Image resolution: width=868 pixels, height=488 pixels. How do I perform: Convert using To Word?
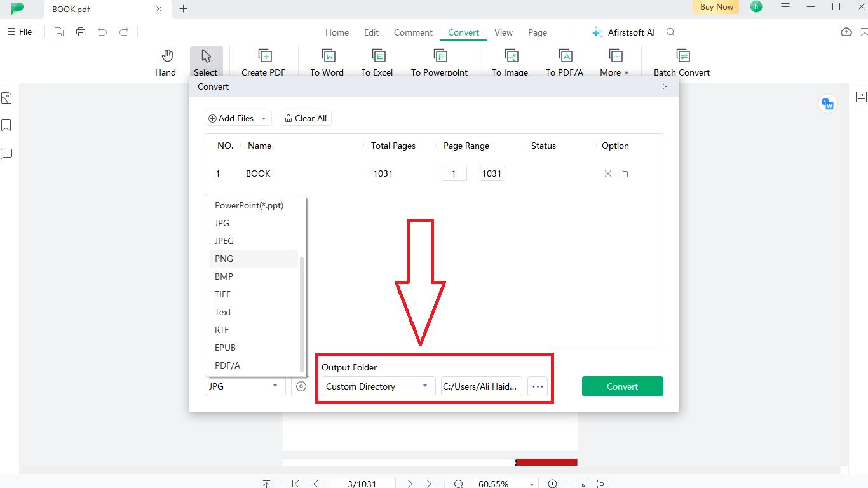(327, 63)
